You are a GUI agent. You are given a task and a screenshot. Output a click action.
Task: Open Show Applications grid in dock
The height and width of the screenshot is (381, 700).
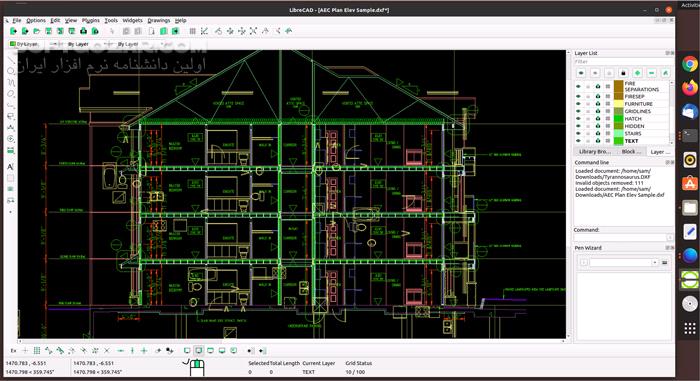click(690, 328)
